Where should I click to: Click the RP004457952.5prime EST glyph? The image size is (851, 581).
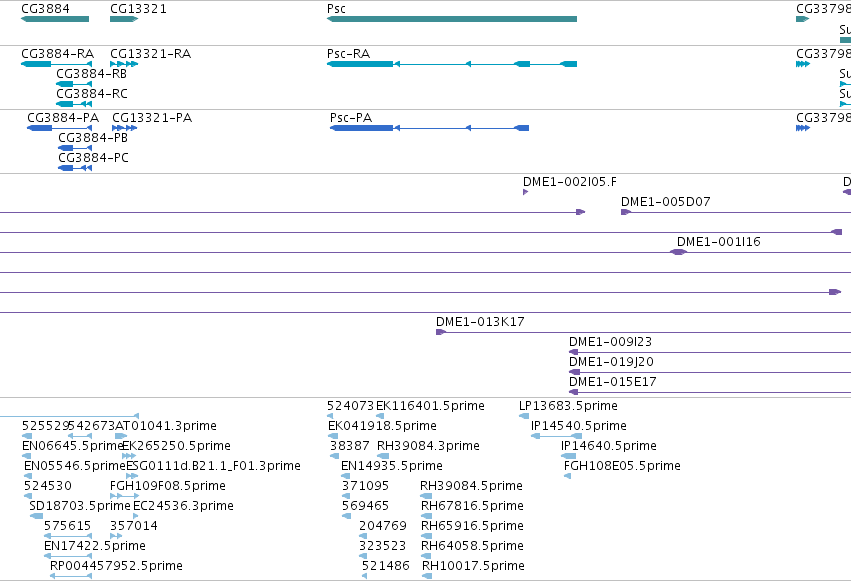tap(71, 576)
